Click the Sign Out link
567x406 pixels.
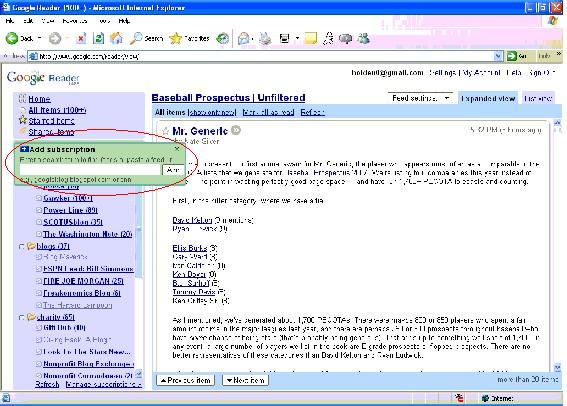coord(541,73)
